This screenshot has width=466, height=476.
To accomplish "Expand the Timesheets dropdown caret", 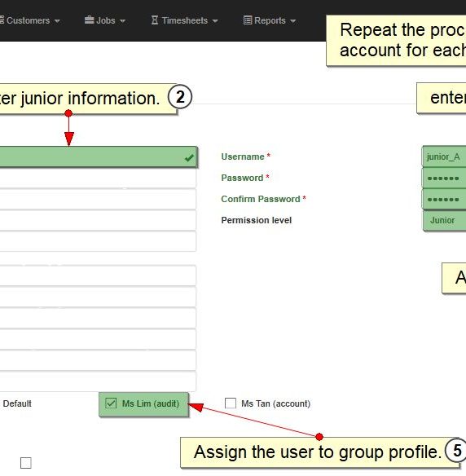I will pyautogui.click(x=215, y=21).
